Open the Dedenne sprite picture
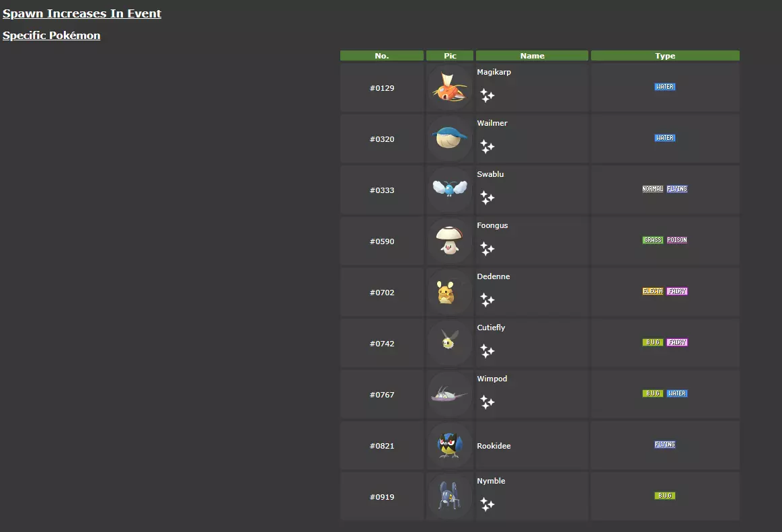This screenshot has height=532, width=782. tap(450, 293)
